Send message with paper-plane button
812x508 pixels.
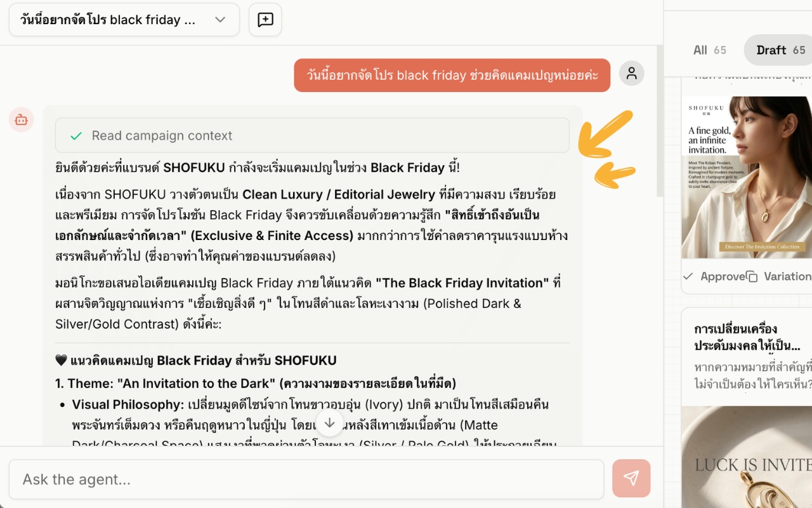coord(631,478)
